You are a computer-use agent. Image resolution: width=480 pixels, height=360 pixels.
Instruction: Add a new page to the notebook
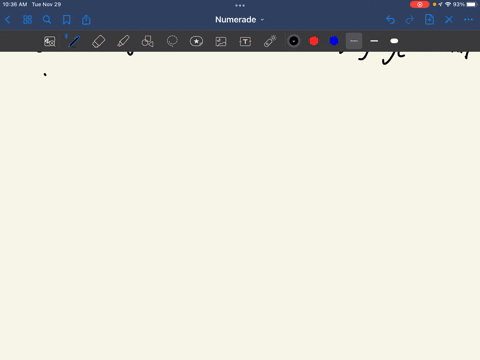pyautogui.click(x=429, y=20)
